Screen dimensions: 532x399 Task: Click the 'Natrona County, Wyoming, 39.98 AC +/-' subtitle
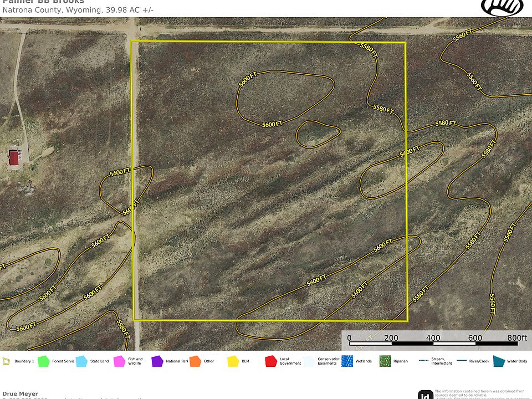pos(78,10)
